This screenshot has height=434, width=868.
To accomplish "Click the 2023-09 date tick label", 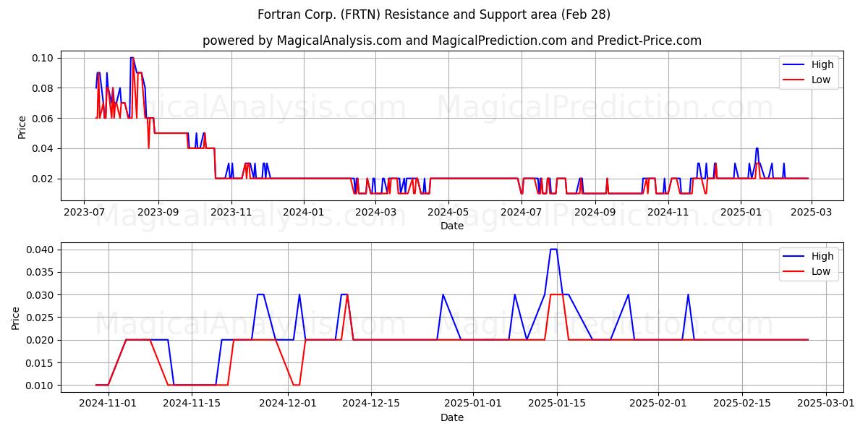I will pyautogui.click(x=158, y=212).
